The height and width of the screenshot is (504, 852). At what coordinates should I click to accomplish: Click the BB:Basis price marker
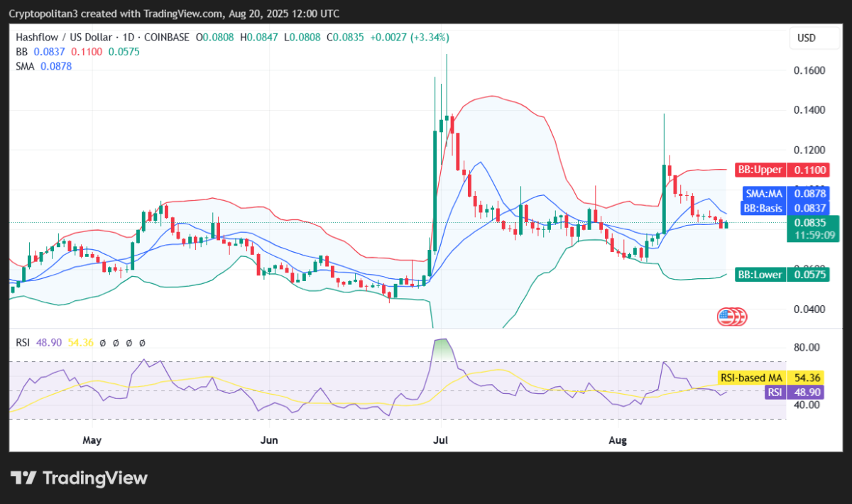pos(764,209)
